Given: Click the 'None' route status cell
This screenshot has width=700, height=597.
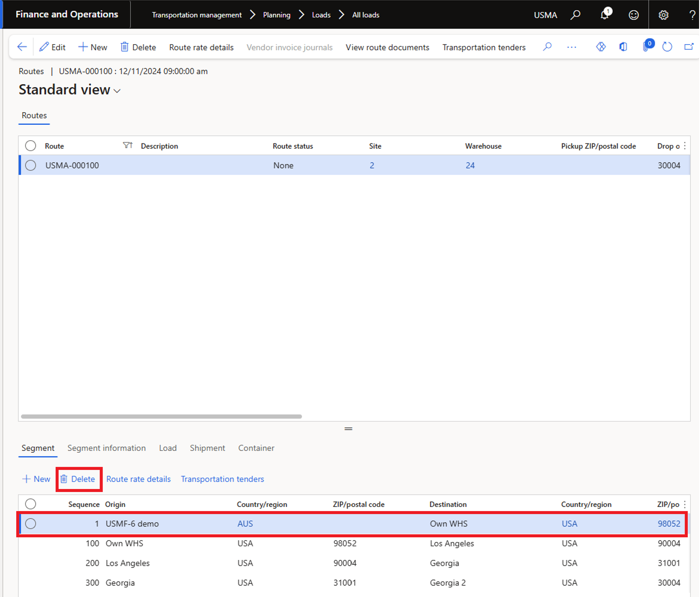Looking at the screenshot, I should click(x=283, y=165).
